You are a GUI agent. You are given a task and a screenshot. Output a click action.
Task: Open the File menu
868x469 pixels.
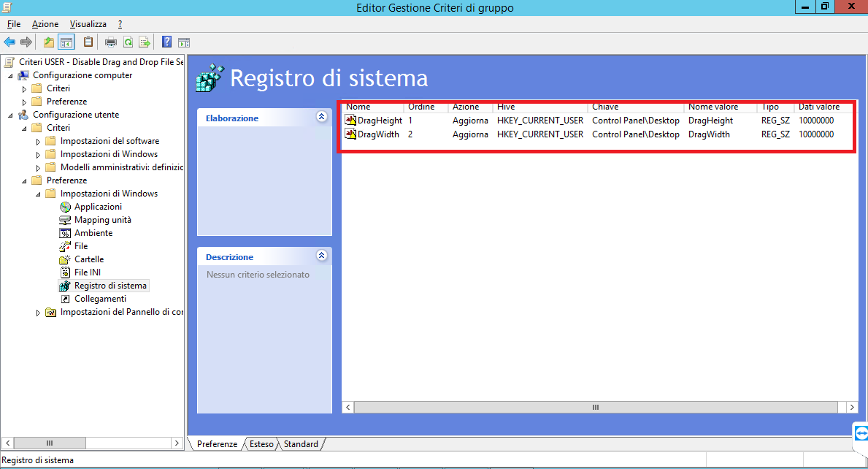click(x=14, y=24)
